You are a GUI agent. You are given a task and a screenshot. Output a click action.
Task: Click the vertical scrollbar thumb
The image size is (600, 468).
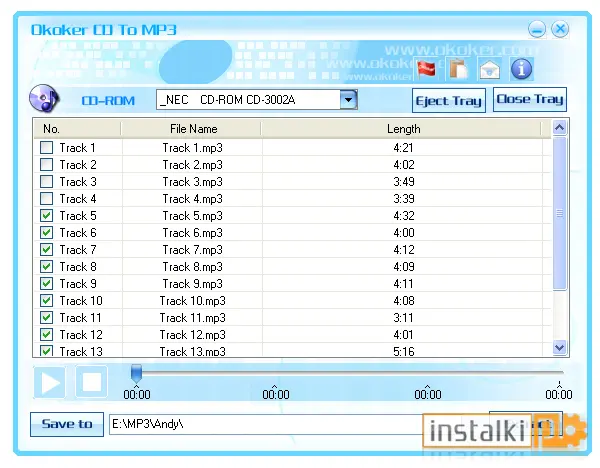[559, 213]
